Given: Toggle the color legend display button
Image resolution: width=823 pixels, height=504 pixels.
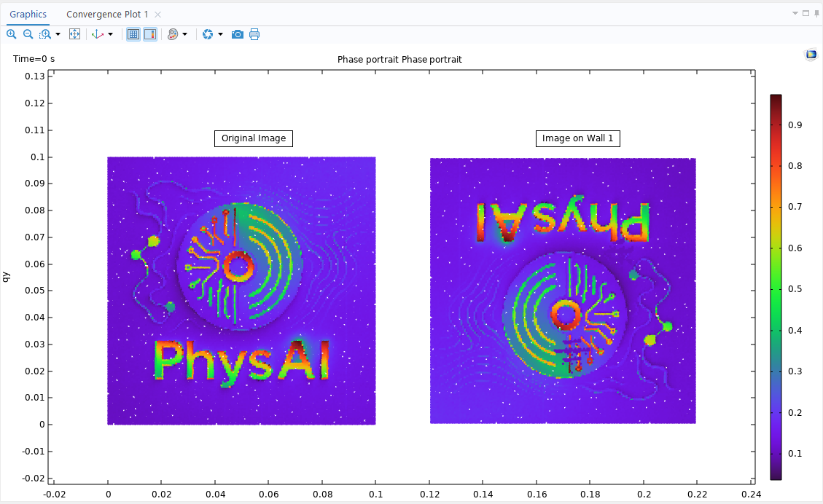Looking at the screenshot, I should 149,34.
